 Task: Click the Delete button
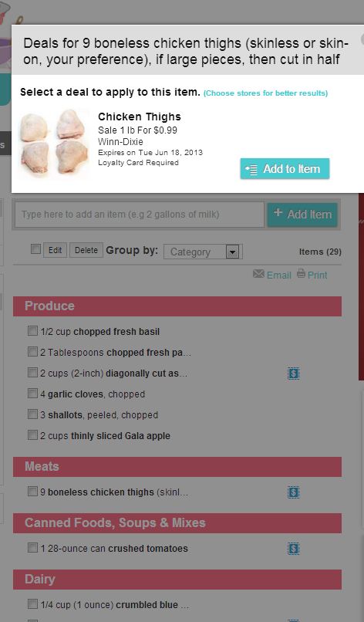point(86,250)
